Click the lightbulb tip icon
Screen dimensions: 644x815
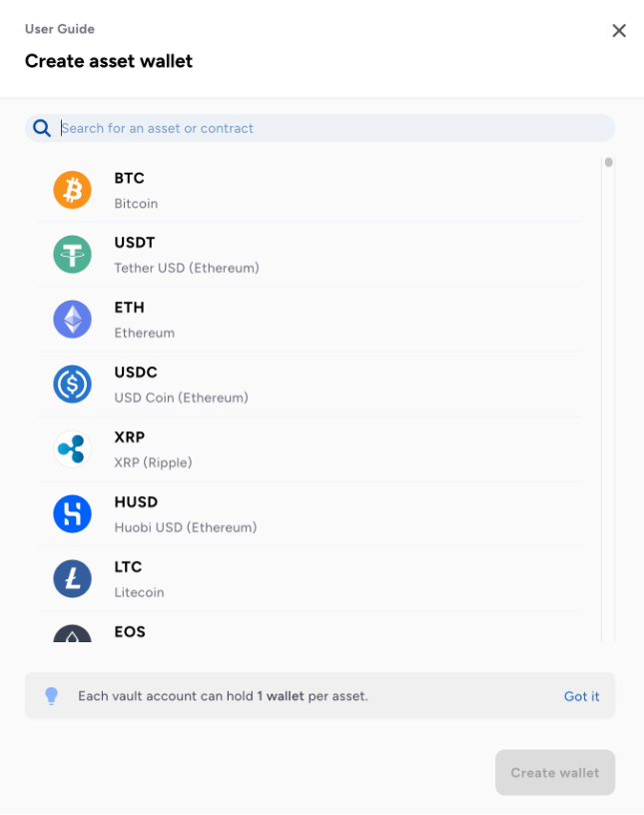(52, 696)
